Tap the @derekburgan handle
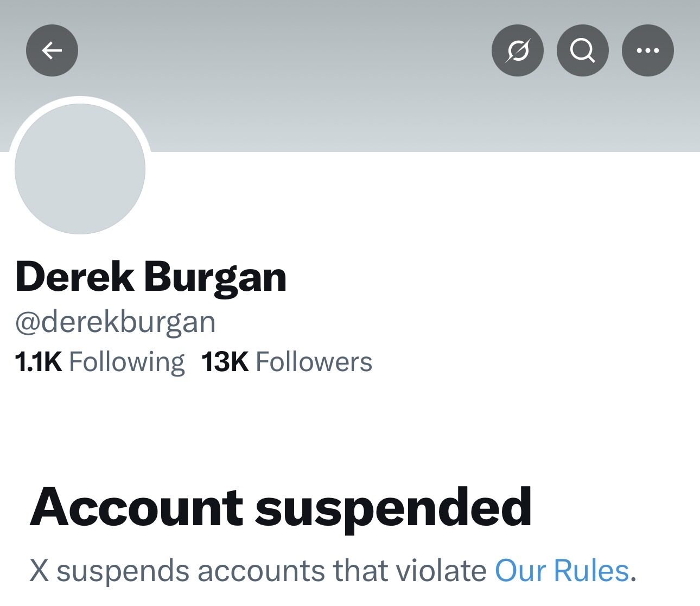The height and width of the screenshot is (606, 700). tap(115, 322)
